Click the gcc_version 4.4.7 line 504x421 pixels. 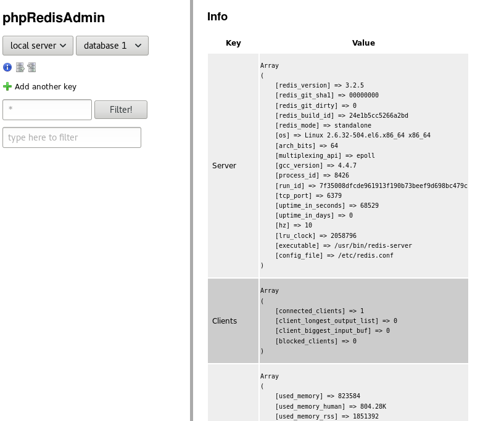click(x=316, y=166)
